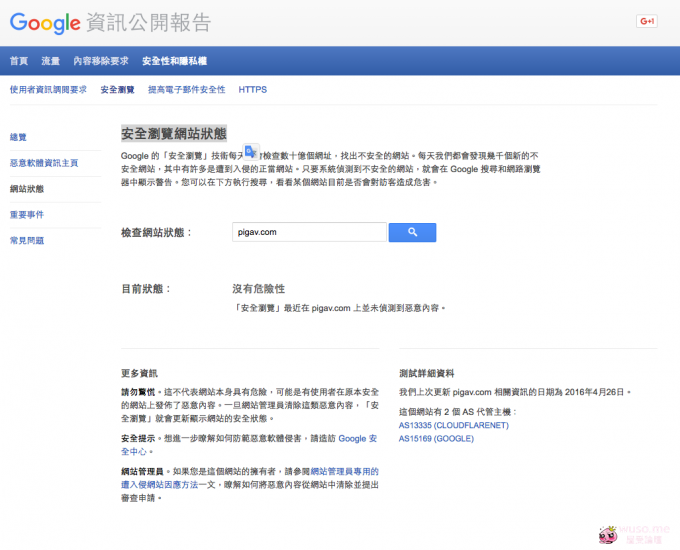Click the pigav.com search input field

[x=309, y=232]
